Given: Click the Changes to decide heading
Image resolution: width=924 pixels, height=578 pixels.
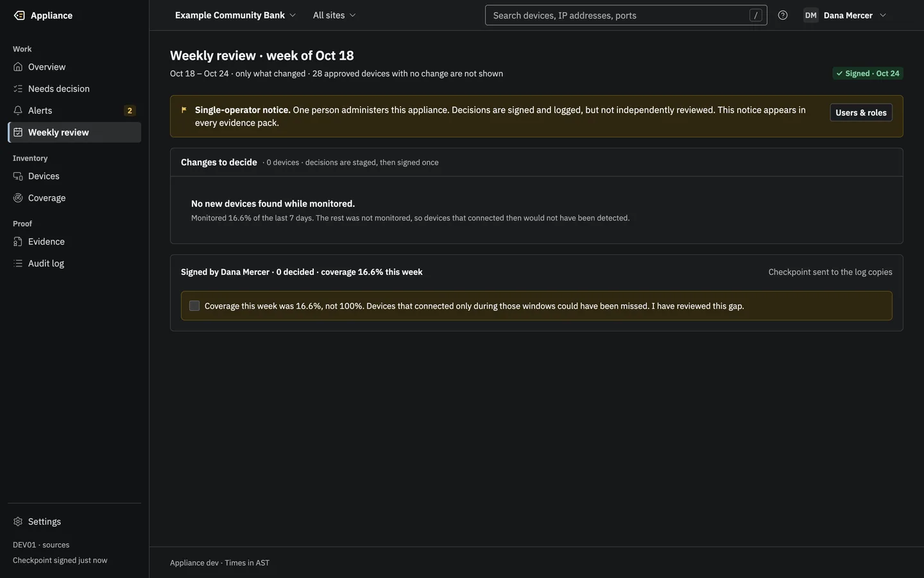Looking at the screenshot, I should [x=219, y=162].
